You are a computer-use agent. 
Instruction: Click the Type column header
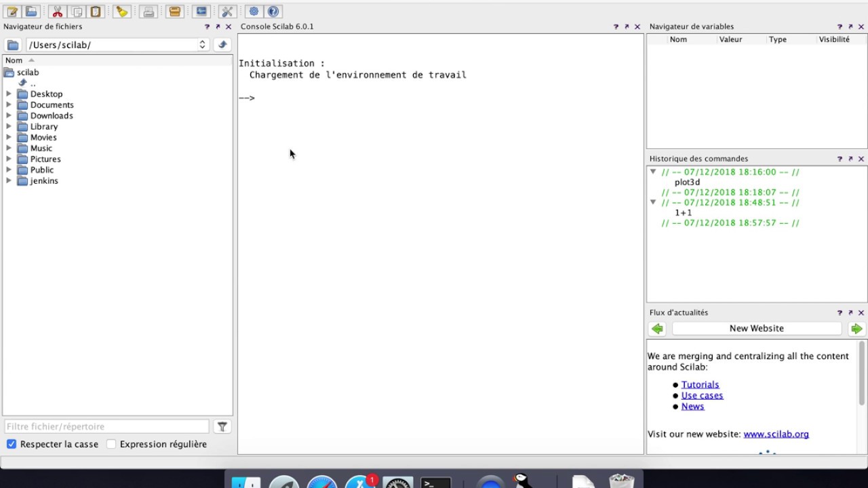tap(778, 39)
